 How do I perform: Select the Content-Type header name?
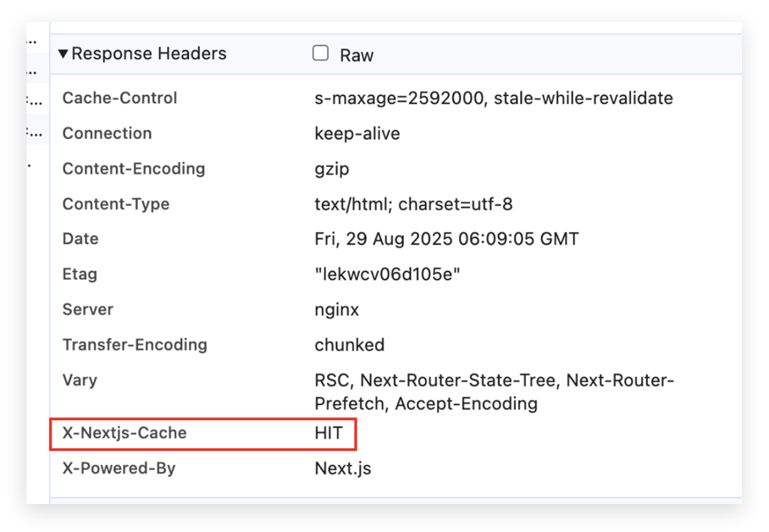(116, 204)
